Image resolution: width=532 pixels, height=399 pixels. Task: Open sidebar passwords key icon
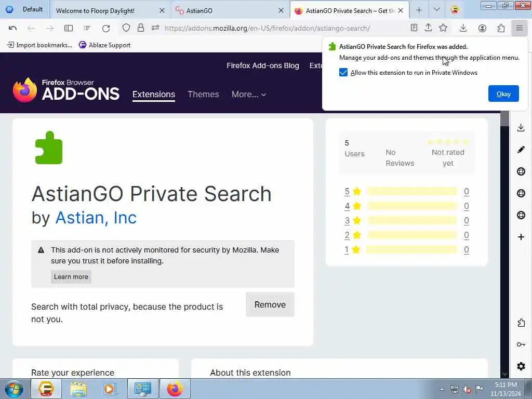click(521, 344)
